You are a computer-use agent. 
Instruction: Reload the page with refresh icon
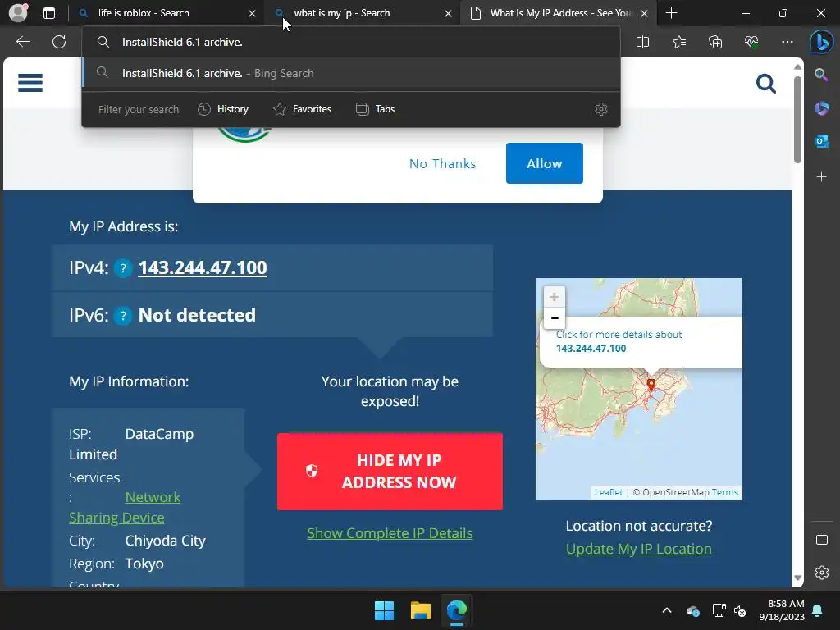pos(59,42)
